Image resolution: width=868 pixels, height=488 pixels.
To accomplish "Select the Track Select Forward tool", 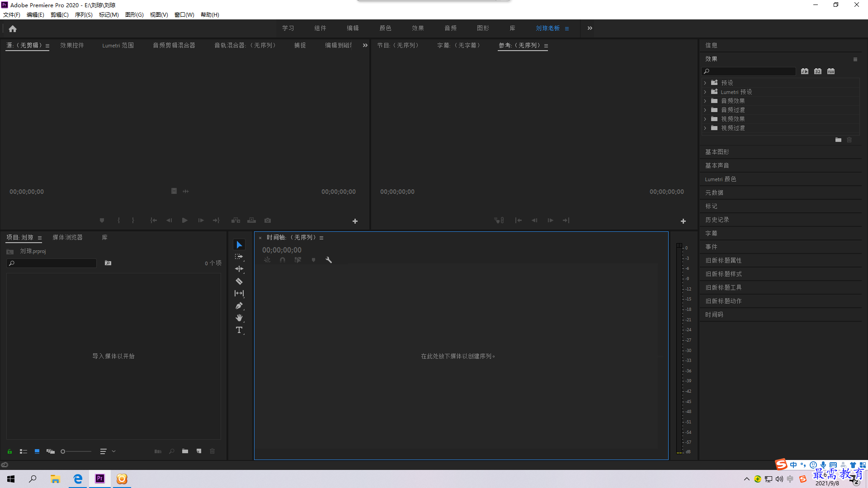I will pyautogui.click(x=239, y=257).
